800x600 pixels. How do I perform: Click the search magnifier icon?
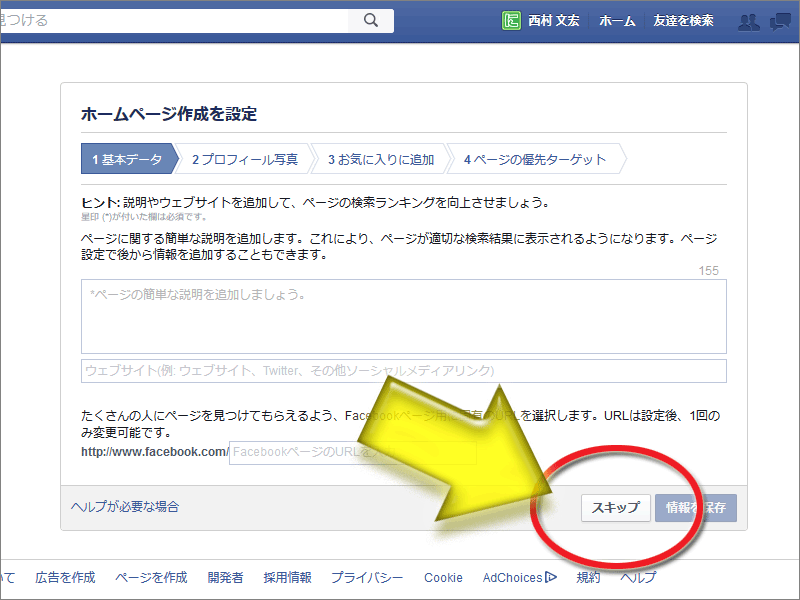click(x=371, y=20)
